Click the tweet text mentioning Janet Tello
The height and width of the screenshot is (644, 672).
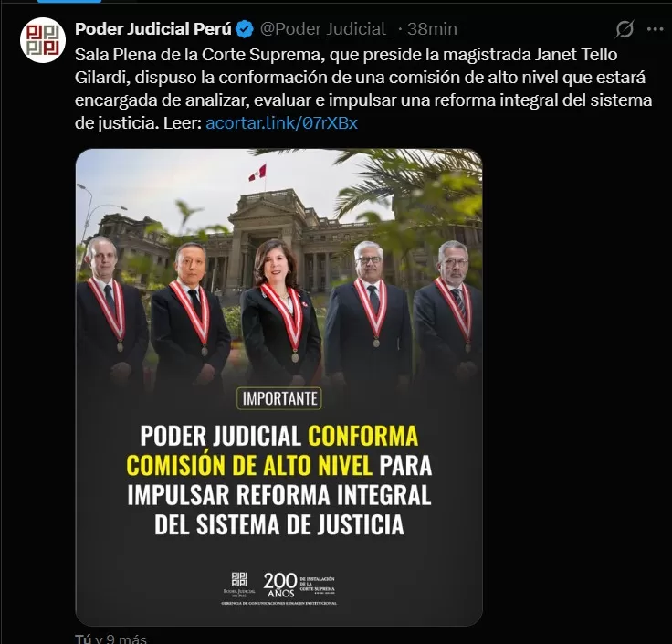tap(363, 89)
